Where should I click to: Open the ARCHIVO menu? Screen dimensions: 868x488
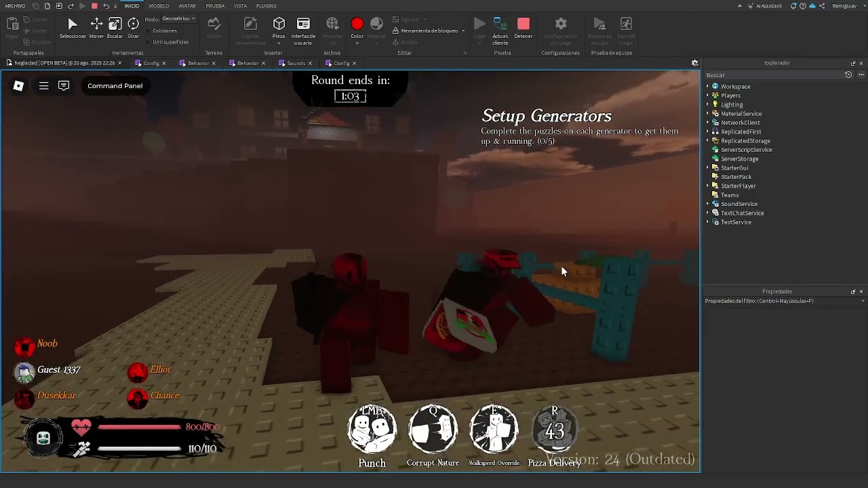(x=15, y=6)
